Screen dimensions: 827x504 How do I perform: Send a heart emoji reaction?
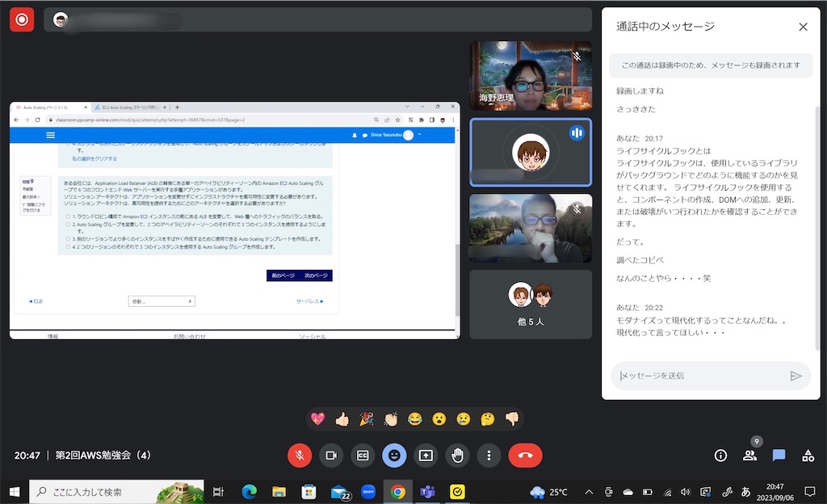tap(317, 419)
